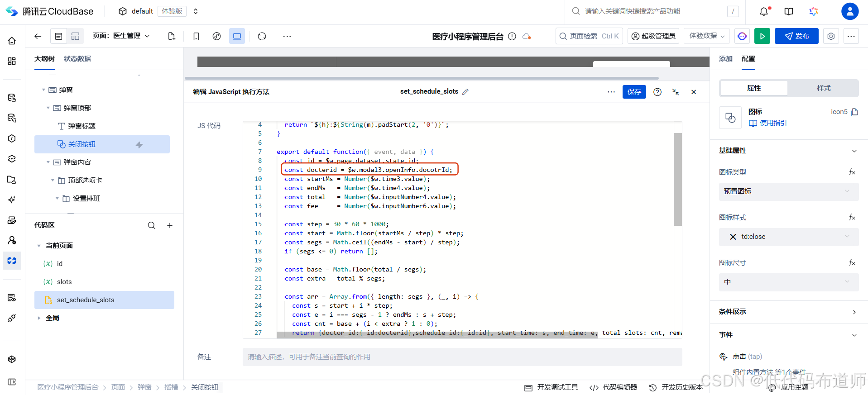The image size is (868, 395).
Task: Select set_schedule_slots in code area
Action: 104,300
